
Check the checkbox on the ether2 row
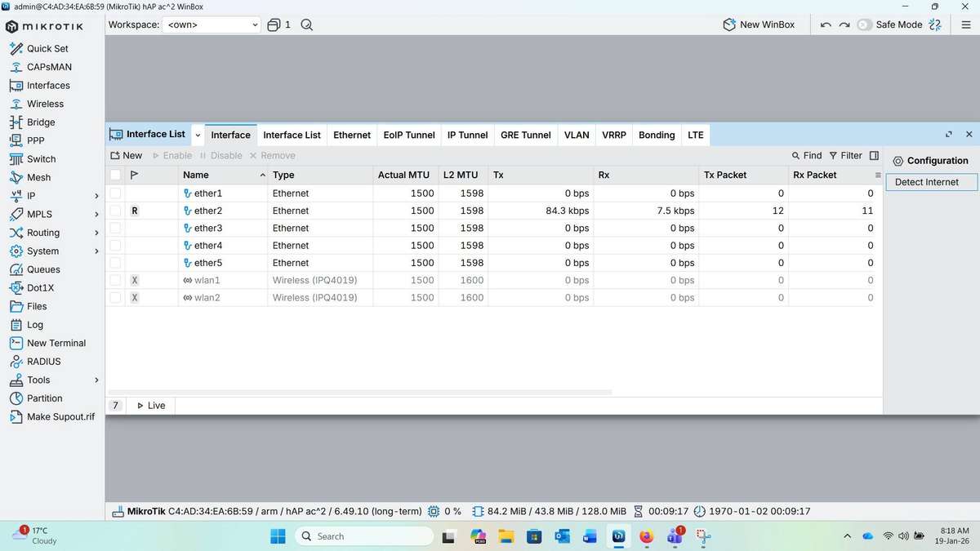click(x=115, y=210)
